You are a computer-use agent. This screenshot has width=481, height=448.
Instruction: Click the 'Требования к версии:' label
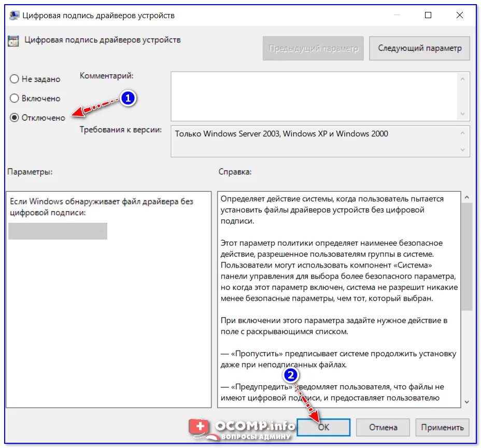click(x=121, y=130)
